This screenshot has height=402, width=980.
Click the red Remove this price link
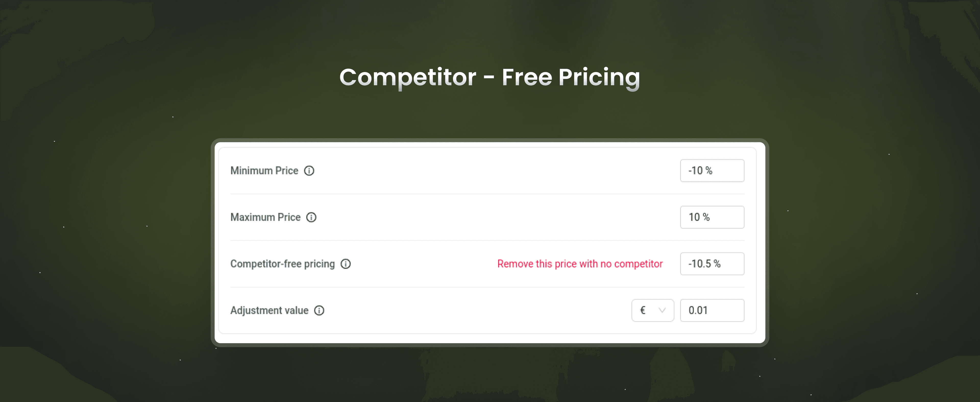pyautogui.click(x=580, y=264)
